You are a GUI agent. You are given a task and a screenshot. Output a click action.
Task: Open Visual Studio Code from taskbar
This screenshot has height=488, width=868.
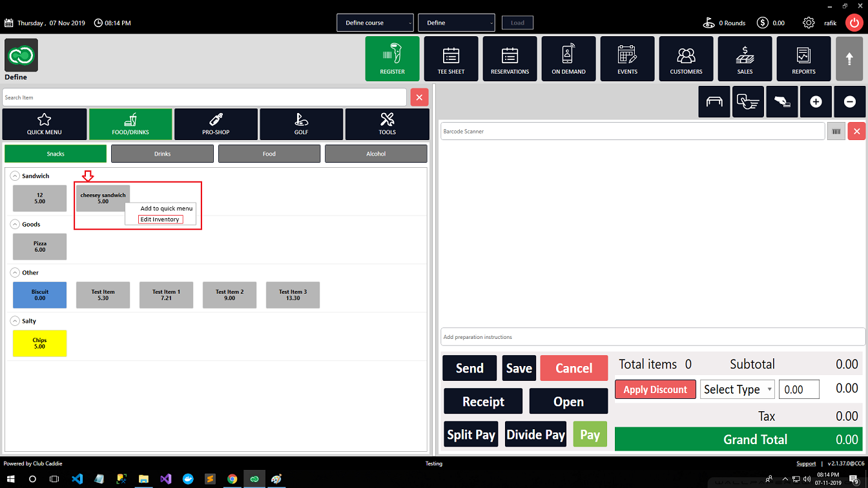pos(77,479)
